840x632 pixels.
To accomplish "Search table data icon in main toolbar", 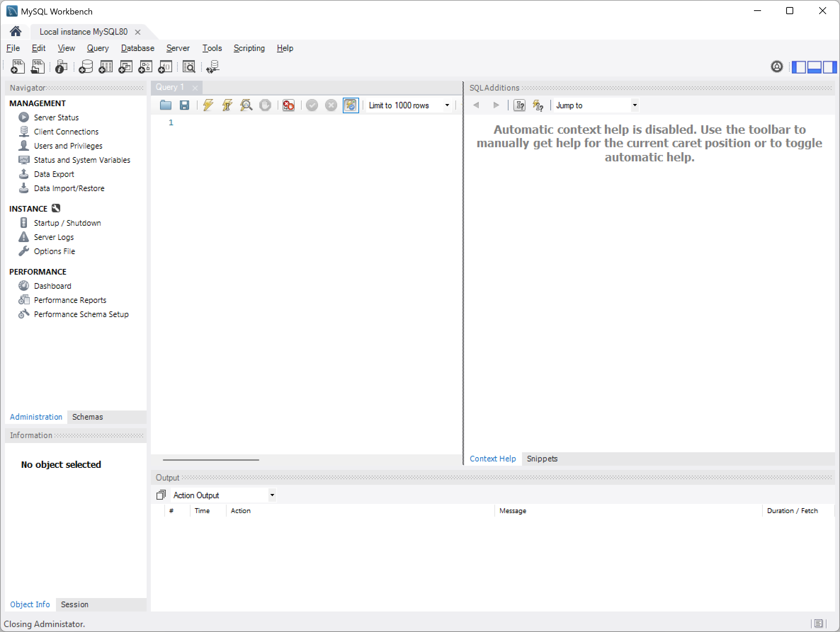I will pos(189,67).
